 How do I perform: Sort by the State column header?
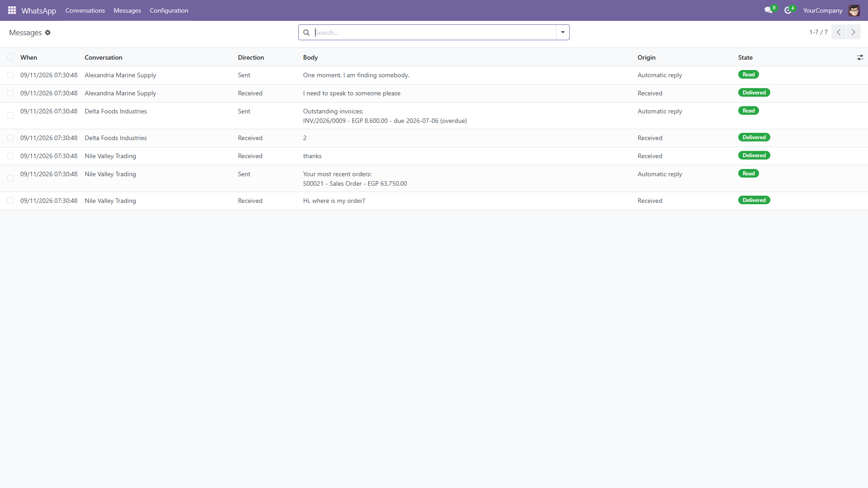point(745,57)
